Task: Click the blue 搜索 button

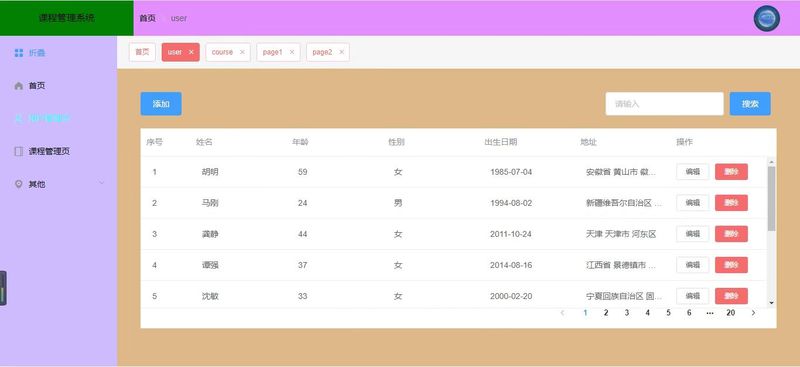Action: [750, 104]
